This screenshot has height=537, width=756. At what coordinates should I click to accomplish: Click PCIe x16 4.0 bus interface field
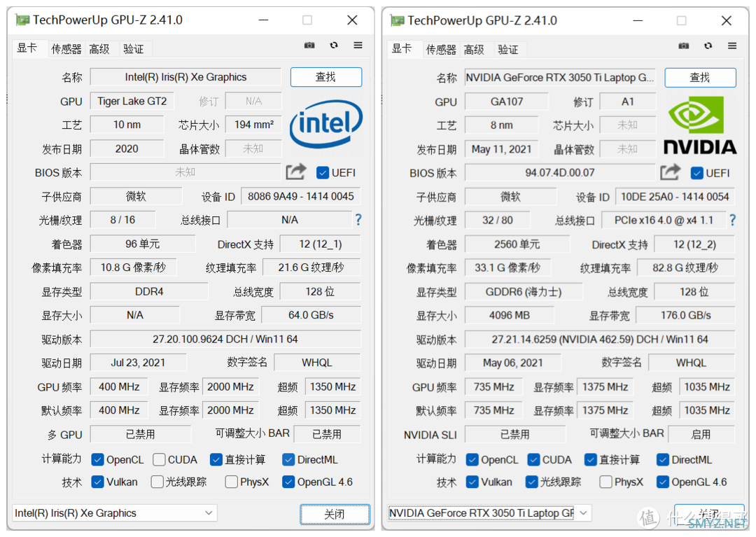tap(664, 221)
